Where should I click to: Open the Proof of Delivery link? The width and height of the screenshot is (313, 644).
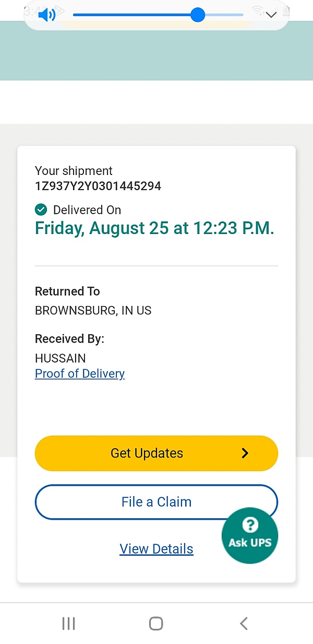[80, 373]
